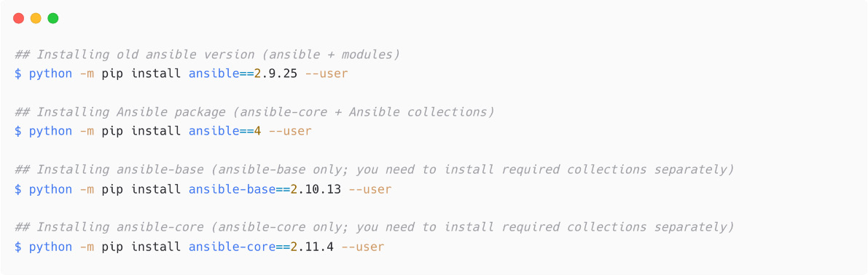Viewport: 868px width, 275px height.
Task: Click the 'ansible-core==2.11.4' package text
Action: point(262,247)
